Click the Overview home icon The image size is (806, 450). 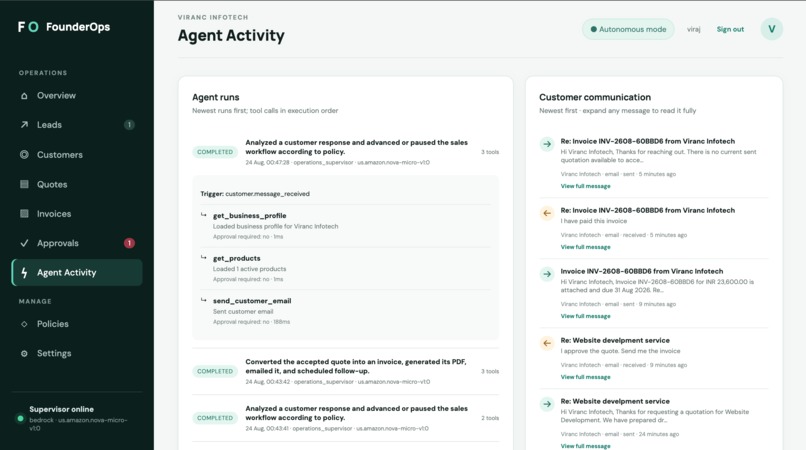pyautogui.click(x=24, y=96)
